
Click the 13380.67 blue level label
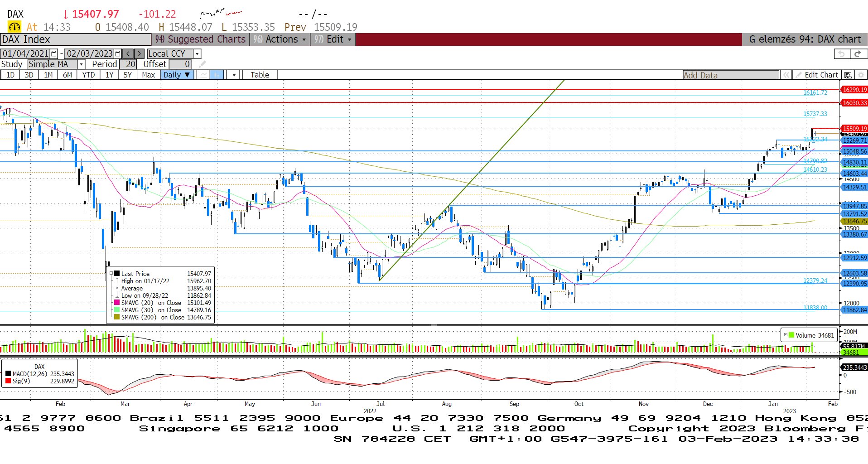tap(854, 234)
